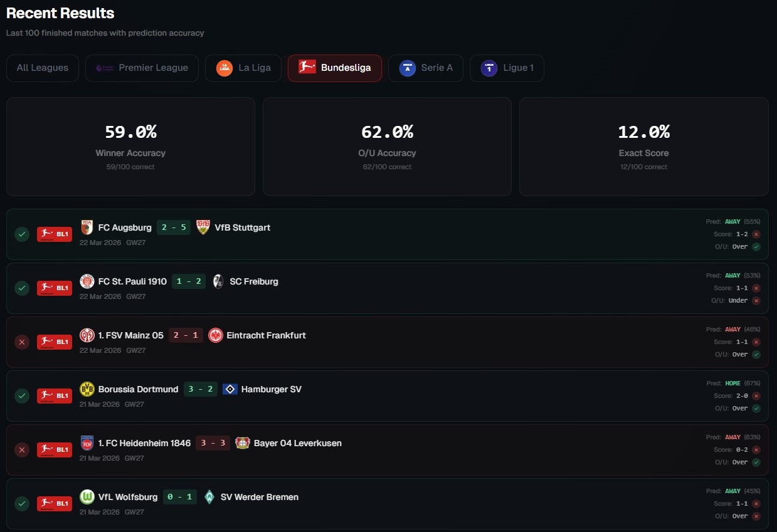Click AWAY (63%) prediction on Heidenheim row
Screen dimensions: 777x532
point(743,437)
